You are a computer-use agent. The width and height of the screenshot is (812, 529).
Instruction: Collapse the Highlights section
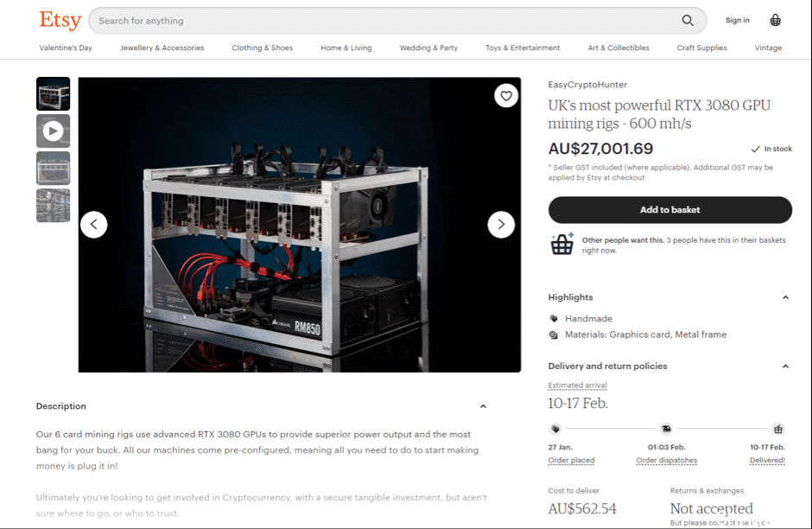coord(785,297)
